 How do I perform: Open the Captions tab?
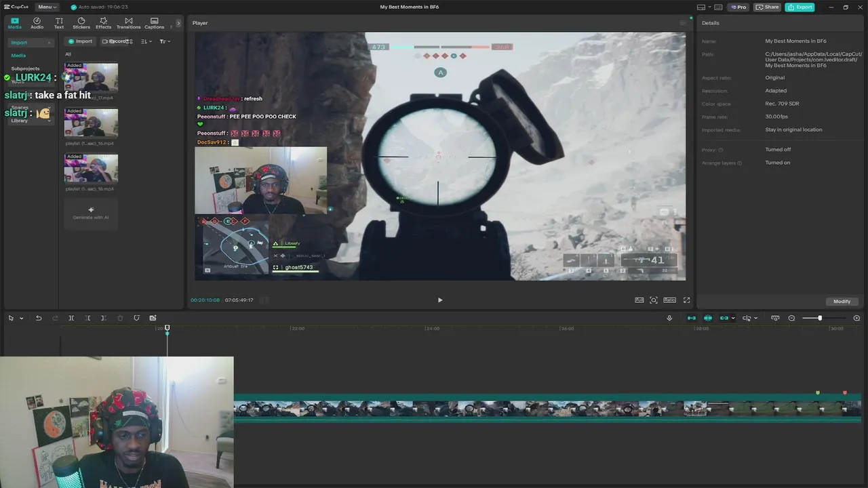pos(154,23)
